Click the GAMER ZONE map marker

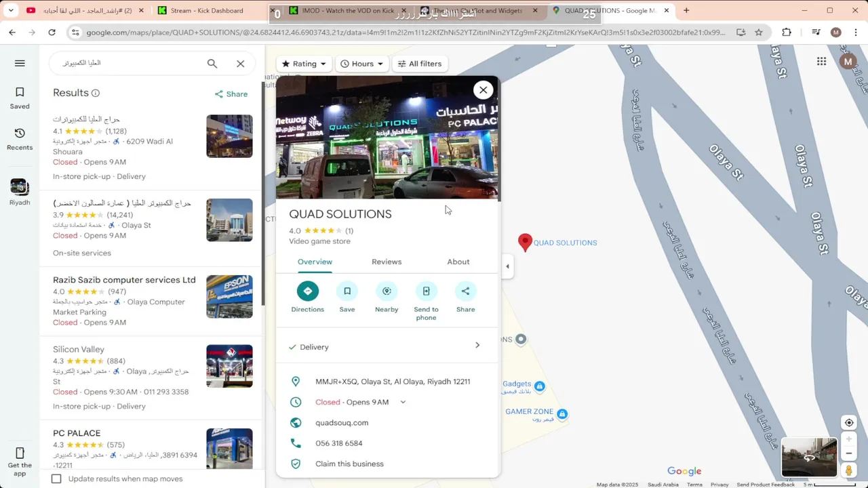[562, 413]
